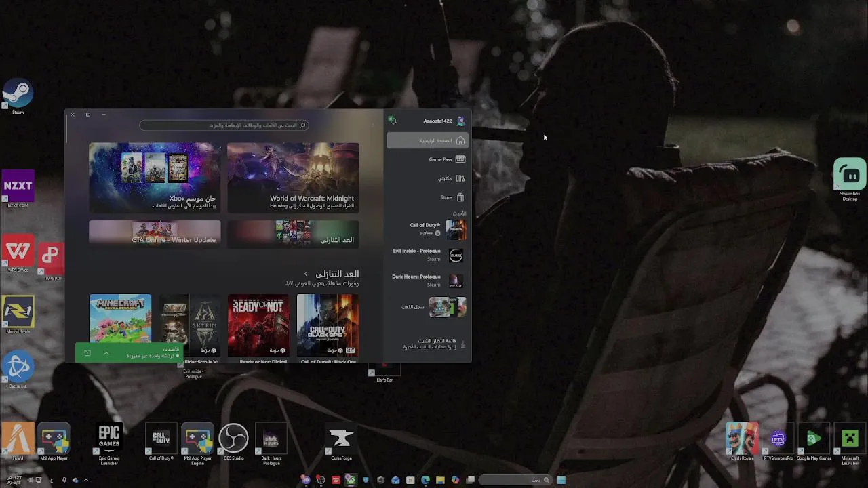The height and width of the screenshot is (488, 868).
Task: Click the Windows Start button
Action: tap(561, 480)
